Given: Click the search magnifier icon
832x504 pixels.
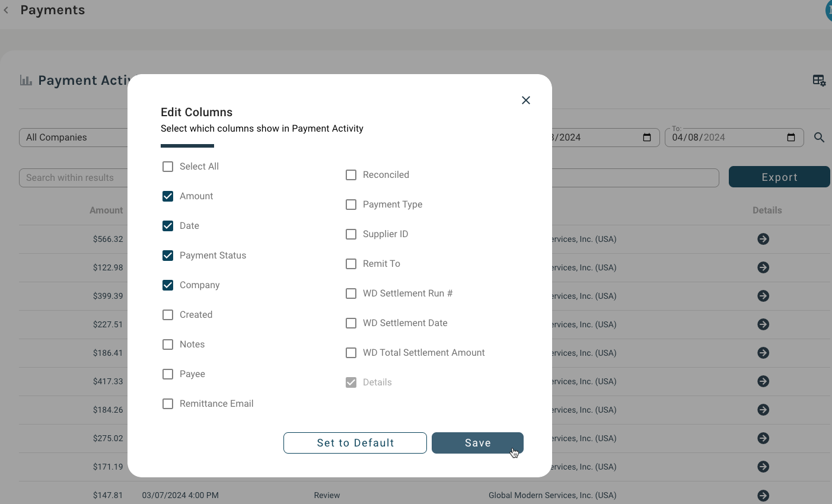Looking at the screenshot, I should [x=819, y=137].
